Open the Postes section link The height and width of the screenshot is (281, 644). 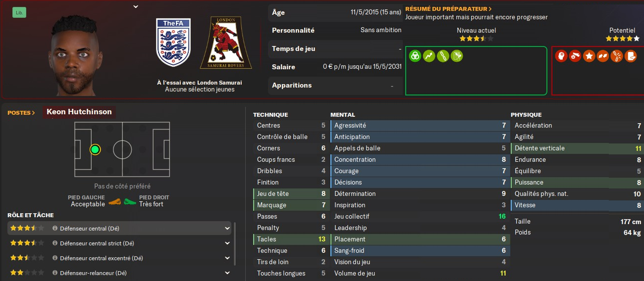21,113
